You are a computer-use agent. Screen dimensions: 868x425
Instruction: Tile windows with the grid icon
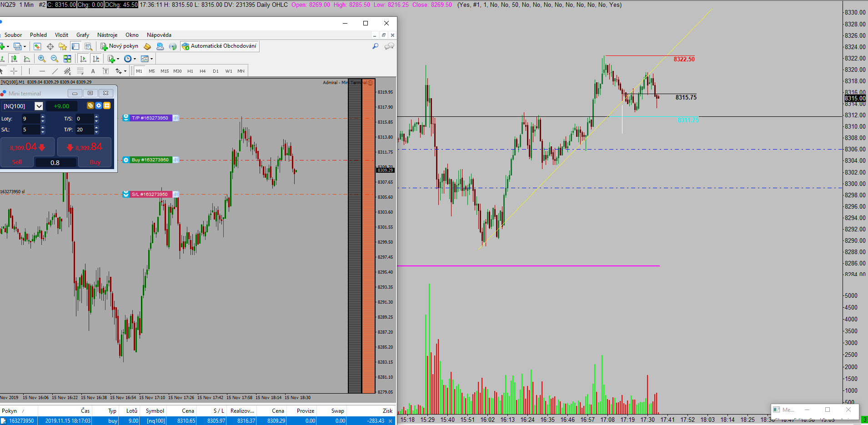(x=67, y=59)
